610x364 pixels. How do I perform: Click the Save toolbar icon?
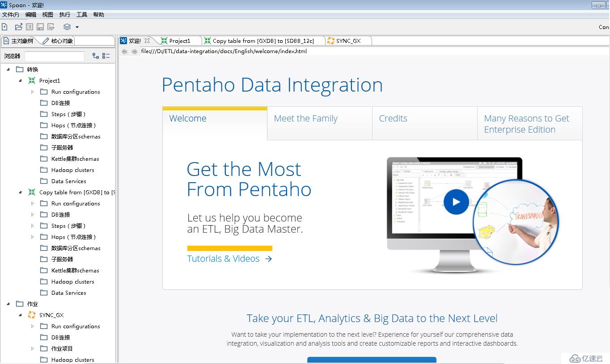(40, 27)
